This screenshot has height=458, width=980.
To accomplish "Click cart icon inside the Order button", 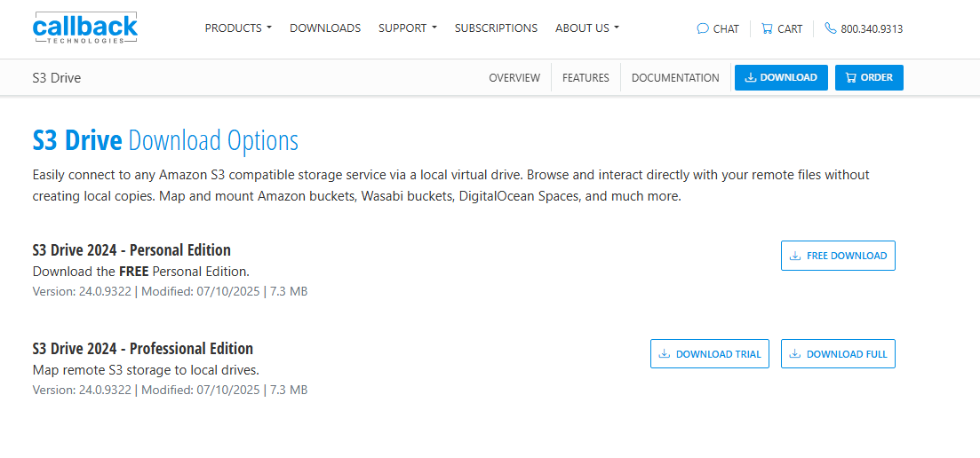I will tap(851, 78).
